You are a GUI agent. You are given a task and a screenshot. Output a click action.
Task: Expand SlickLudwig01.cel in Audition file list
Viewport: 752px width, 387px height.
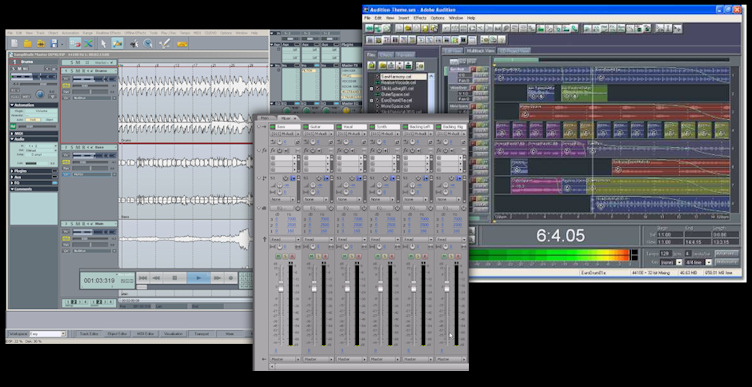372,88
